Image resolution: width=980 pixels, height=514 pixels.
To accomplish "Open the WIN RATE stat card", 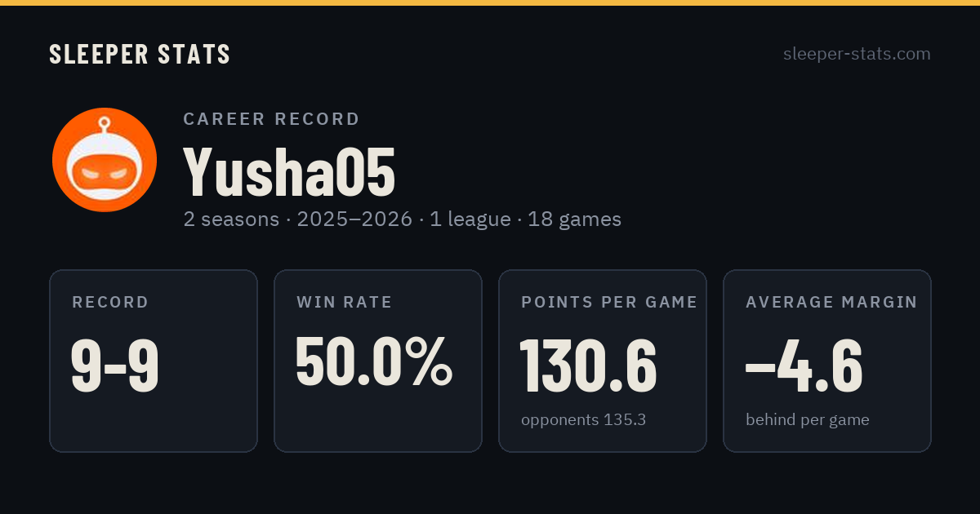I will 378,361.
